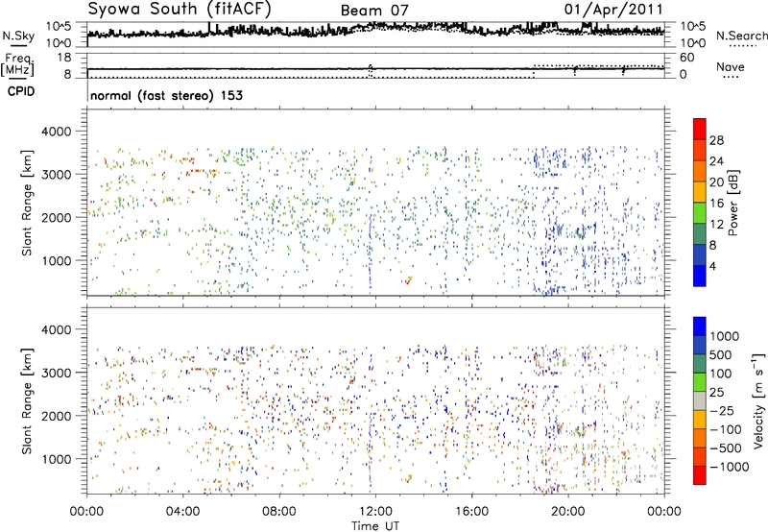The width and height of the screenshot is (768, 532).
Task: Select the "16" power colorbar label
Action: [x=716, y=204]
